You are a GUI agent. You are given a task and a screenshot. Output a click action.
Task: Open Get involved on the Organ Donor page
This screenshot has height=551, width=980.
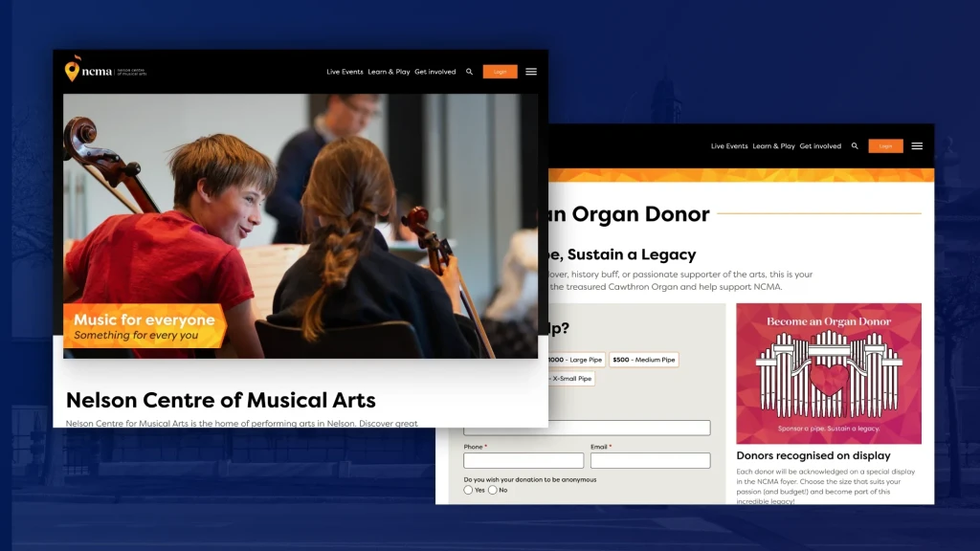click(820, 146)
